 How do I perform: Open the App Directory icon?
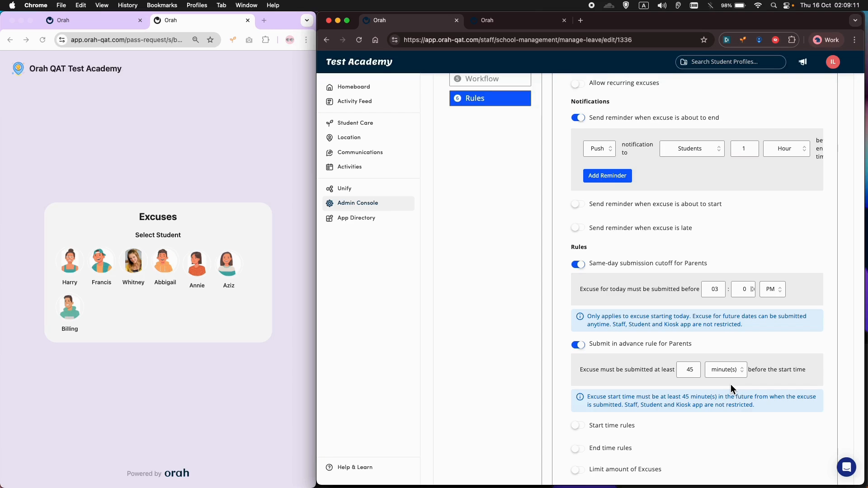point(330,218)
